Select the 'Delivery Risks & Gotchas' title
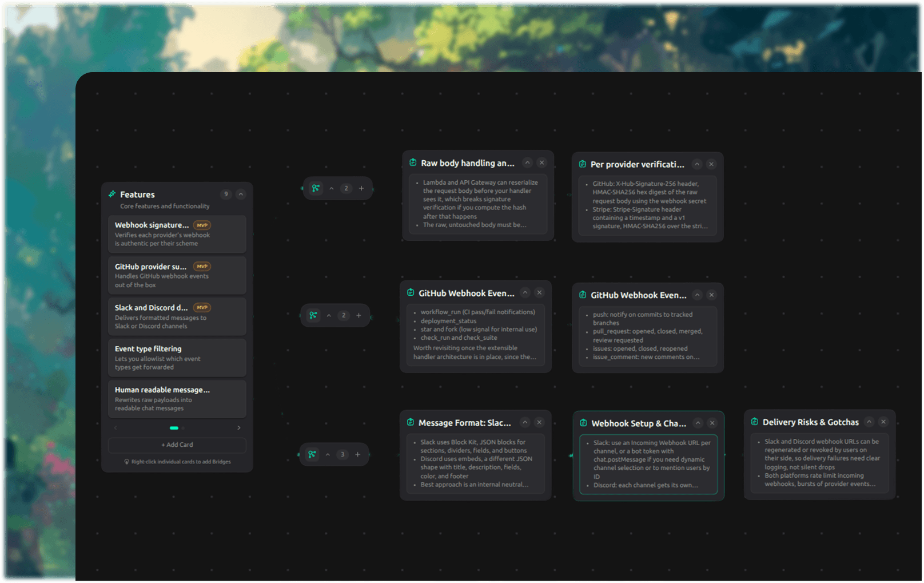 coord(811,422)
